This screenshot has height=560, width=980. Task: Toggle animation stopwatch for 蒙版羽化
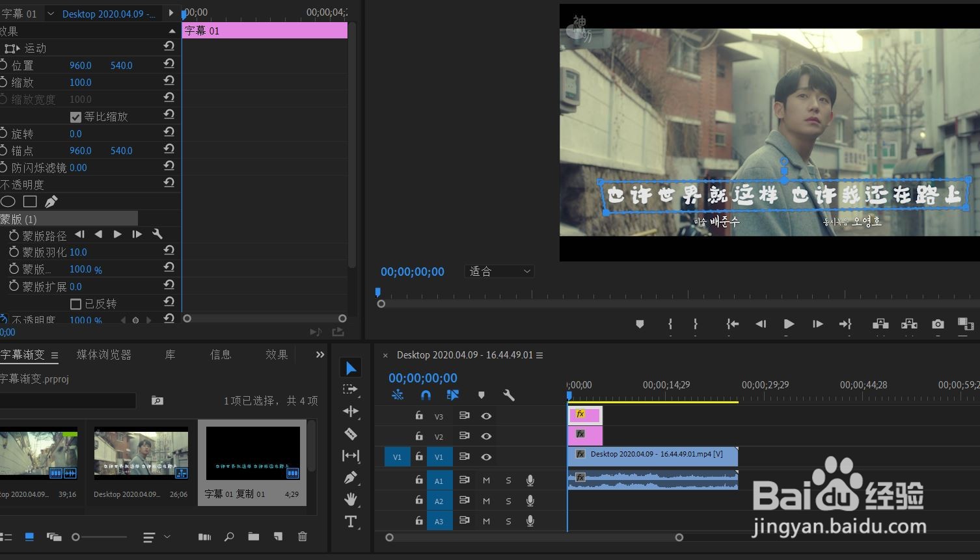coord(14,252)
